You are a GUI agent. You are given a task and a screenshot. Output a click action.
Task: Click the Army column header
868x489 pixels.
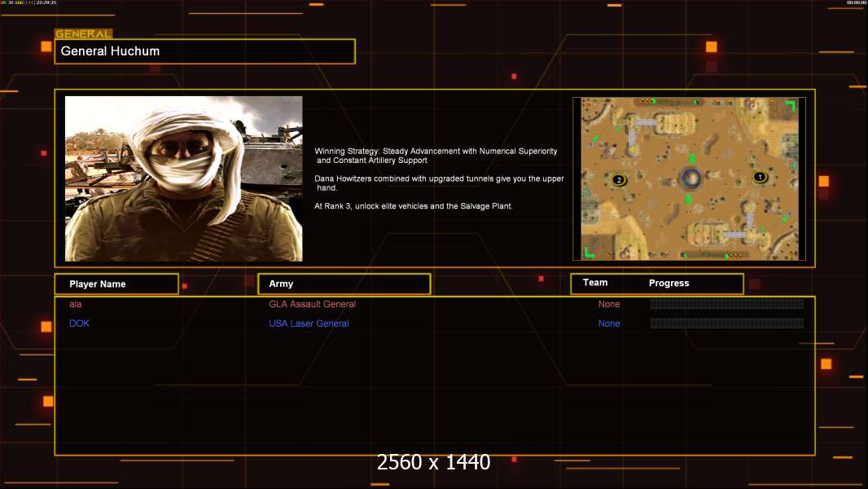pos(344,284)
